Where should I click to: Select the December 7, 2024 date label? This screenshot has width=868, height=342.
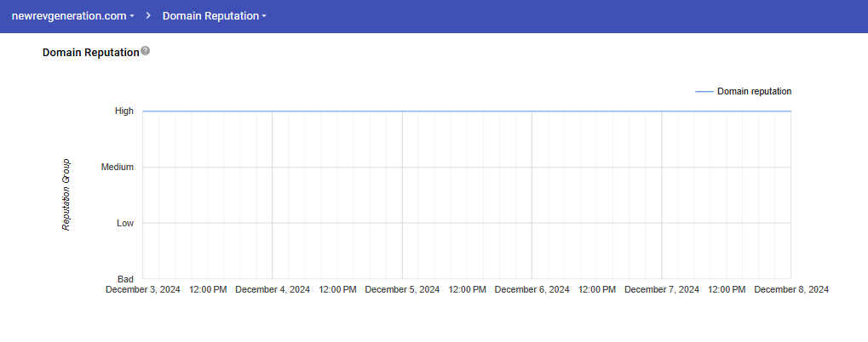[x=662, y=290]
